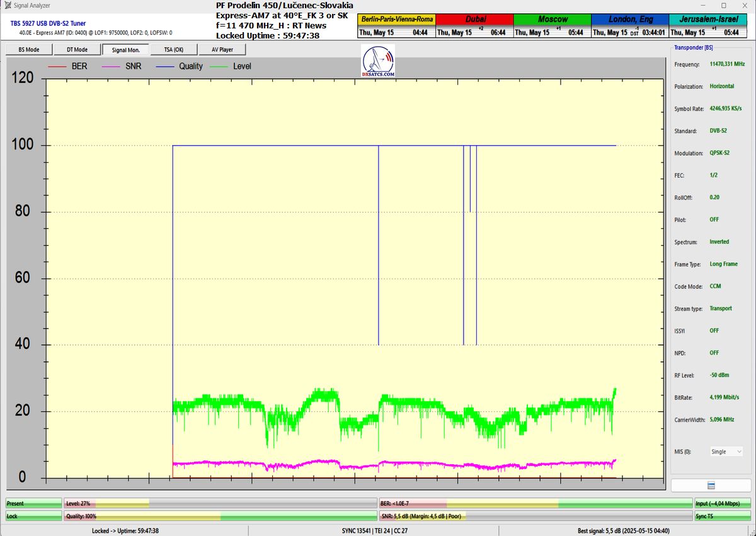This screenshot has width=756, height=536.
Task: Switch to DT Mode tab
Action: (x=76, y=50)
